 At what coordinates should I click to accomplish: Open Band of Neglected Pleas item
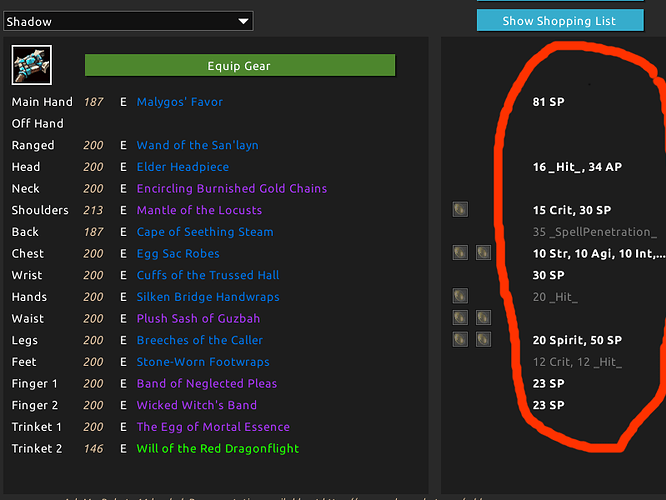[x=207, y=384]
